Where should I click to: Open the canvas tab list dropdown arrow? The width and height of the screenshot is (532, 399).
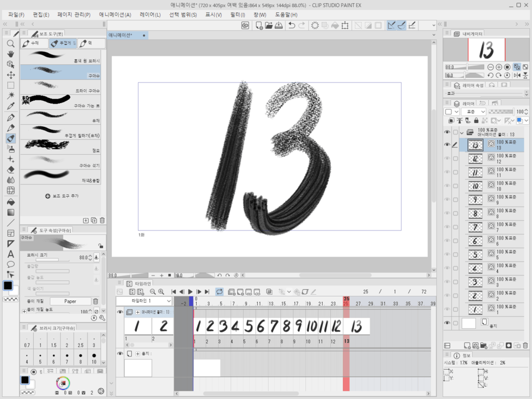433,35
